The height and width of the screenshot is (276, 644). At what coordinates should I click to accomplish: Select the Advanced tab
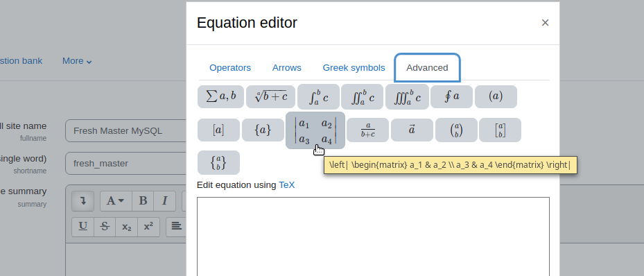click(427, 68)
